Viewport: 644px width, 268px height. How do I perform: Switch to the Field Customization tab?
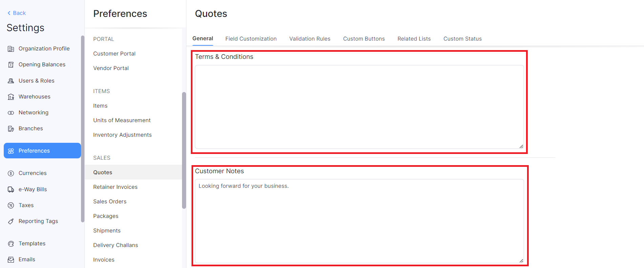click(x=251, y=39)
